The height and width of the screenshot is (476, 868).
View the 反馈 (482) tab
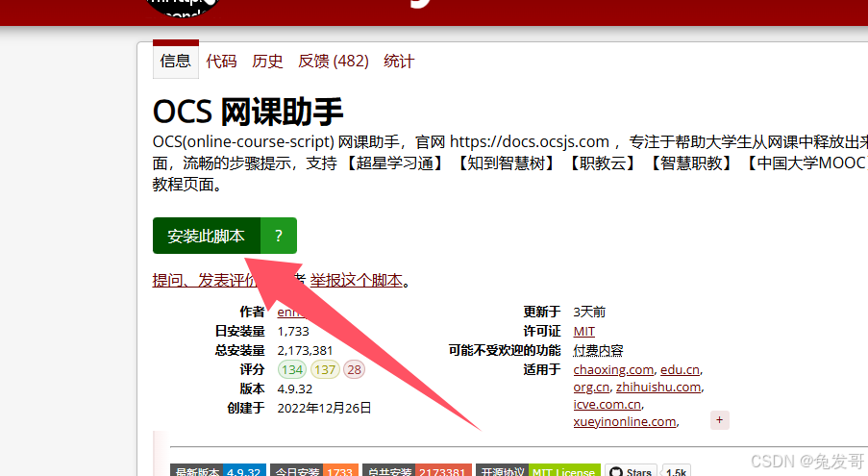334,61
